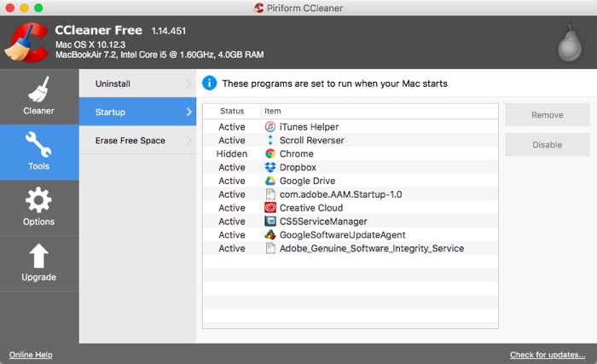Click the Mac OS X 10.12.3 text
Screen dimensions: 597x364
[90, 44]
